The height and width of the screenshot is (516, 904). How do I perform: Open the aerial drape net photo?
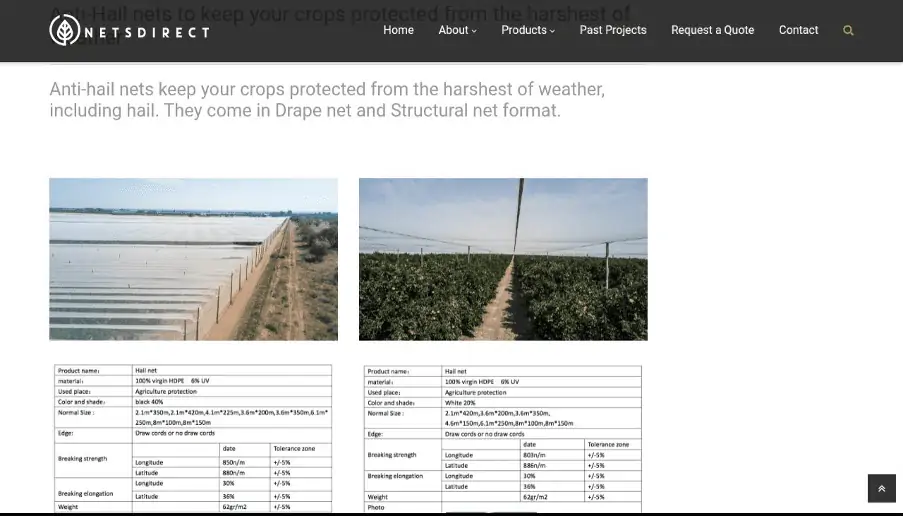point(193,259)
